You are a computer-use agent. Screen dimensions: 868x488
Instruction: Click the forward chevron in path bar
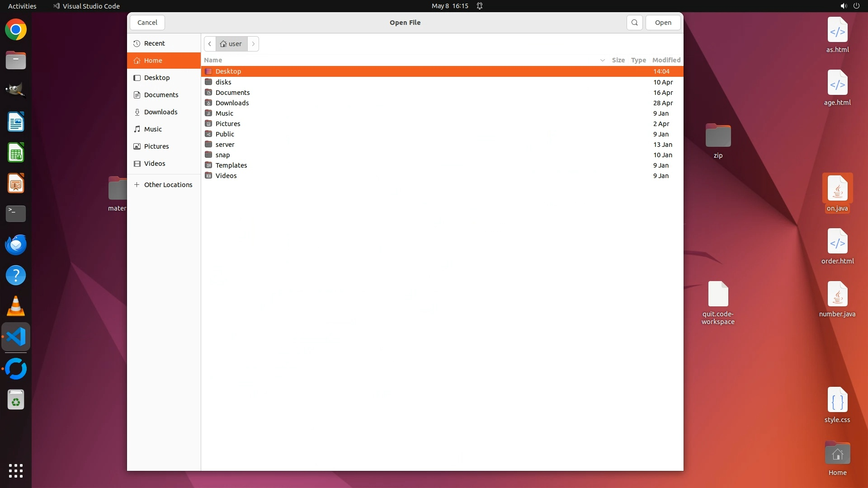(x=253, y=44)
